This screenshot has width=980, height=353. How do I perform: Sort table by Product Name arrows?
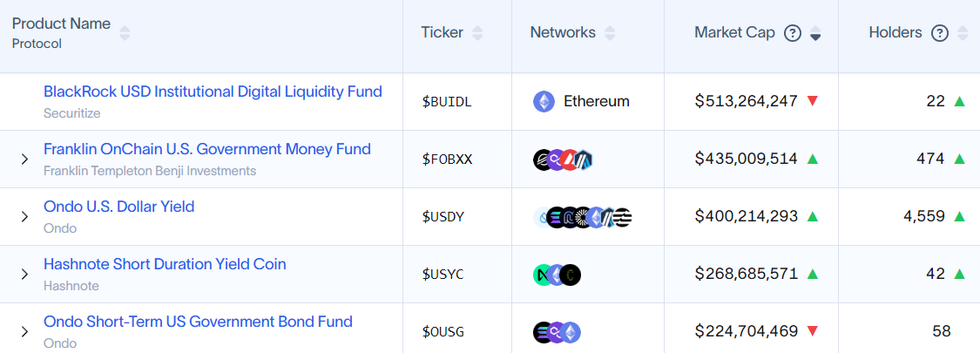point(125,33)
